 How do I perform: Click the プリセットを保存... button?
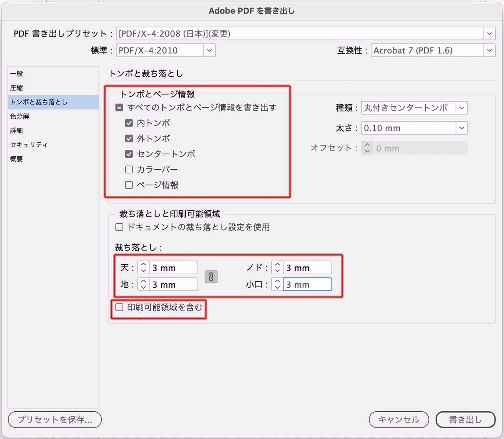click(55, 419)
